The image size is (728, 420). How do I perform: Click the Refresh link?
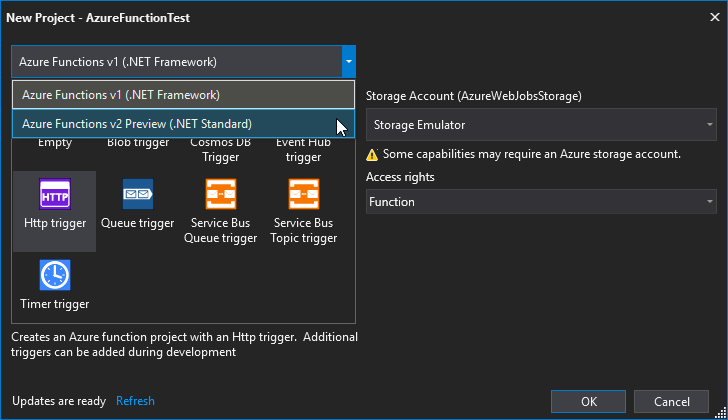135,401
